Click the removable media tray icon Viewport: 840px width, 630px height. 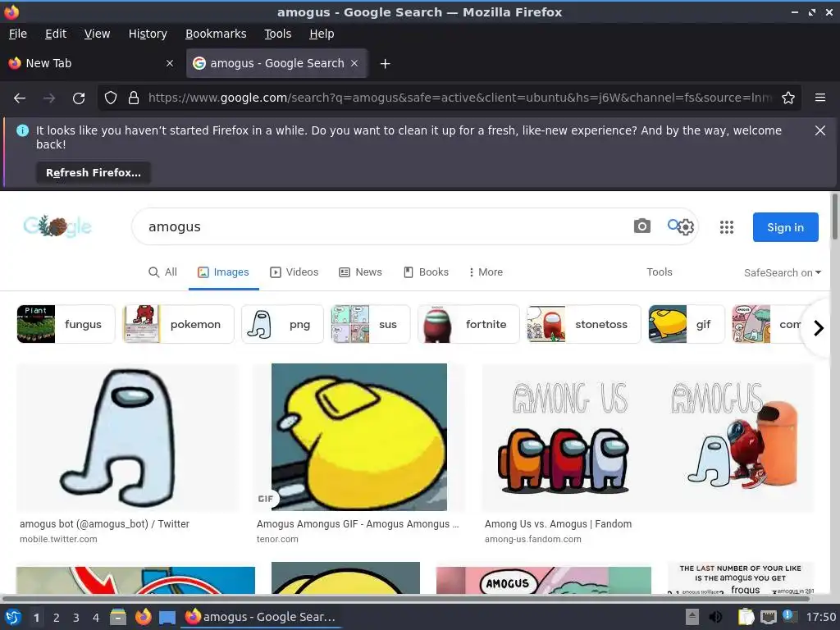click(692, 617)
